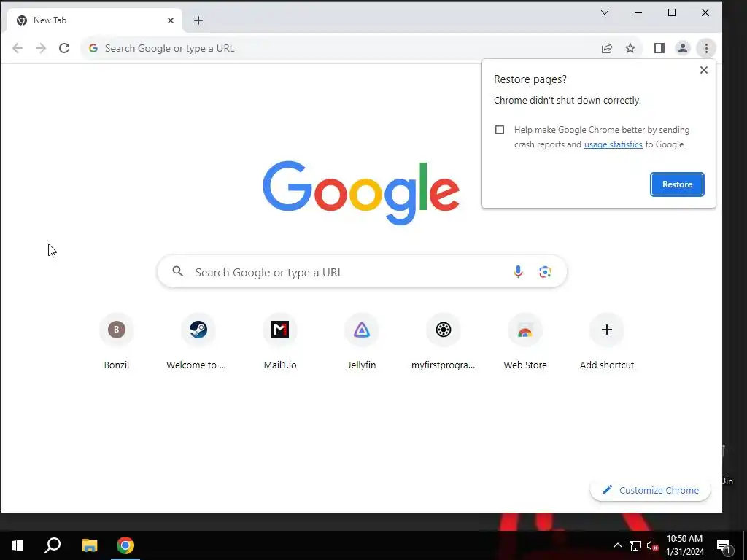Click the Restore button
Viewport: 747px width, 560px height.
coord(677,184)
